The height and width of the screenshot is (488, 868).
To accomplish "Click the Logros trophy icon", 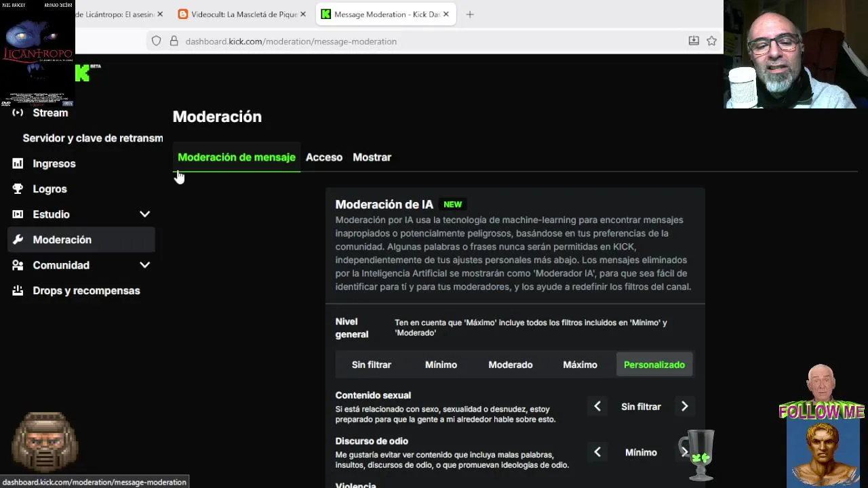I will 18,189.
